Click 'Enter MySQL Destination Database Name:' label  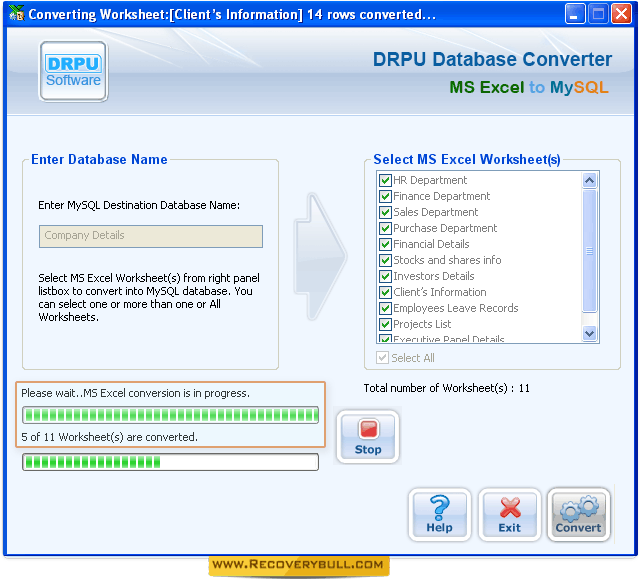tap(139, 205)
